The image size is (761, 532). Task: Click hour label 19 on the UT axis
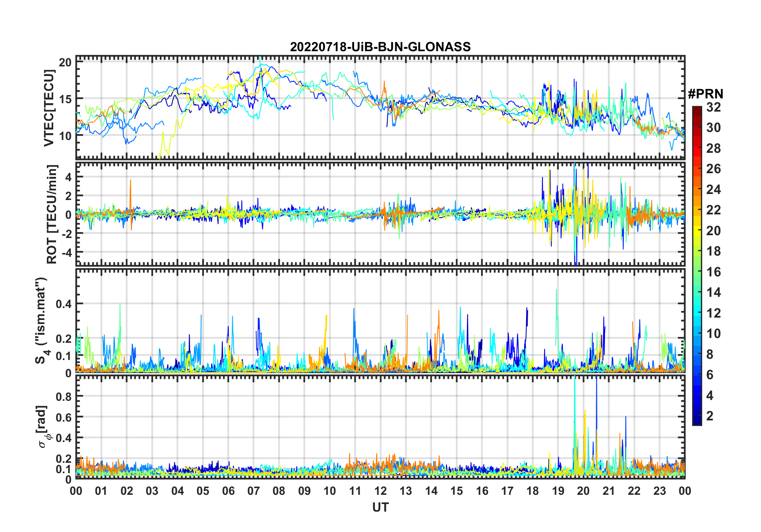point(558,491)
